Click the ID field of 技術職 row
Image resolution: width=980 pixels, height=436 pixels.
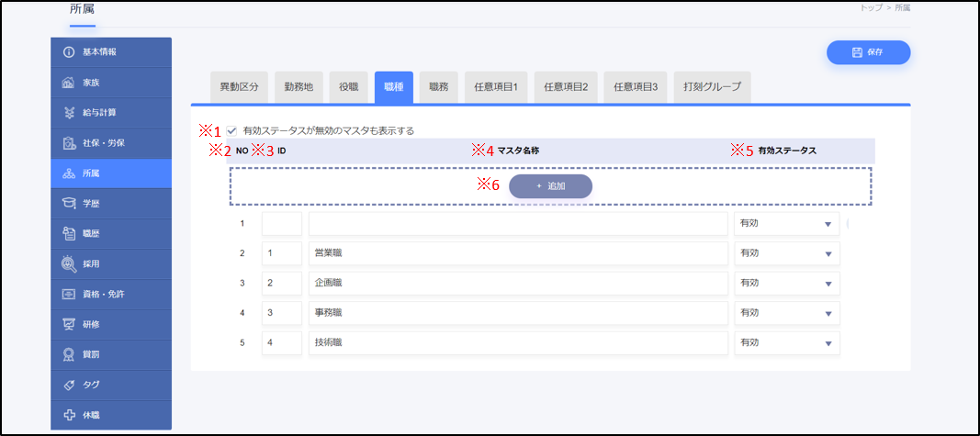point(282,343)
